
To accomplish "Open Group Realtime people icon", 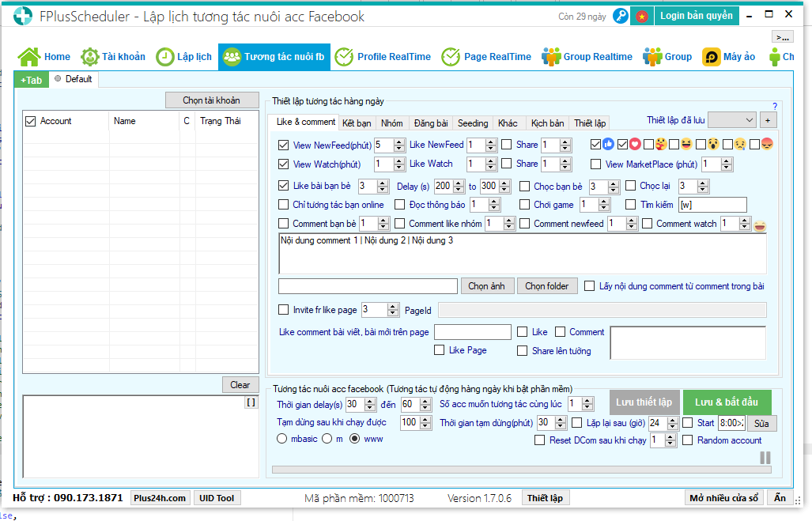I will pyautogui.click(x=551, y=57).
